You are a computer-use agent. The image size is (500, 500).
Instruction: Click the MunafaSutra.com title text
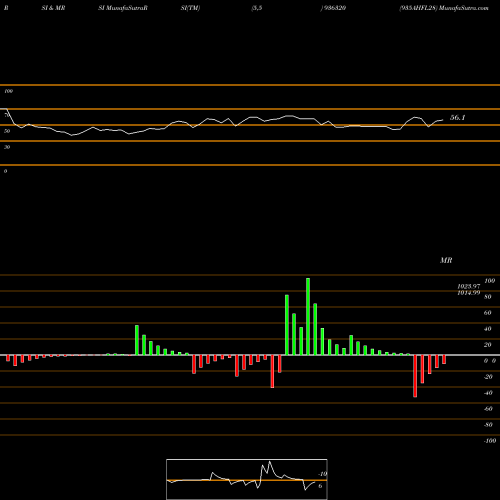[x=464, y=8]
